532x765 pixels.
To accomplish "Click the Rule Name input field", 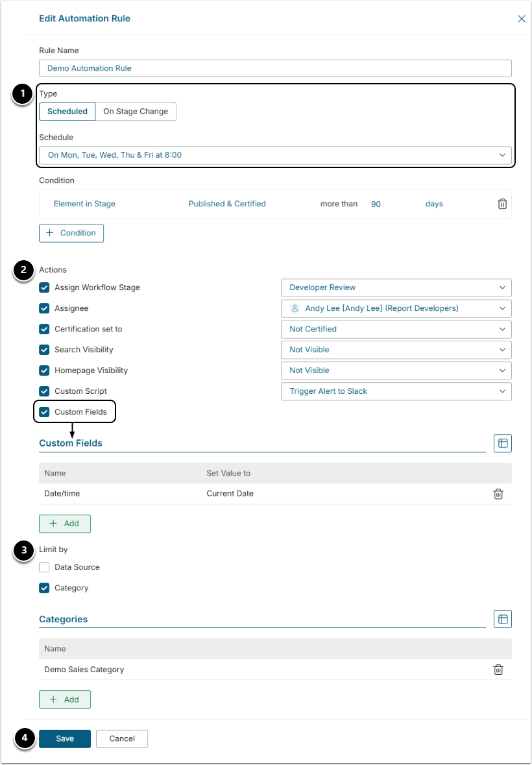I will click(x=275, y=68).
